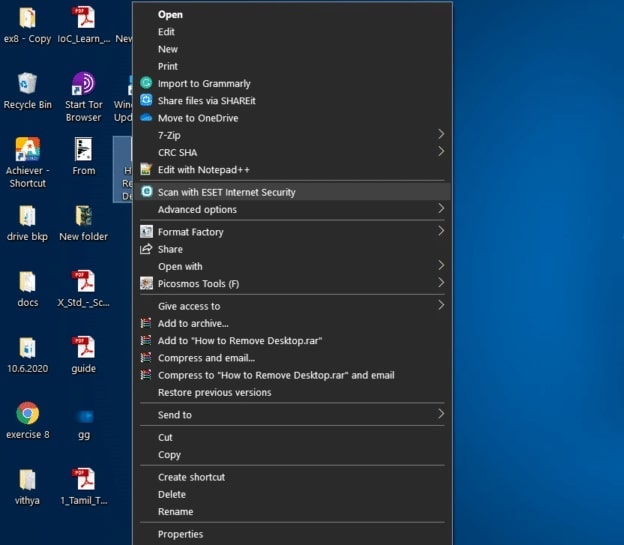The height and width of the screenshot is (545, 624).
Task: Click the ESET Internet Security icon
Action: (x=146, y=191)
